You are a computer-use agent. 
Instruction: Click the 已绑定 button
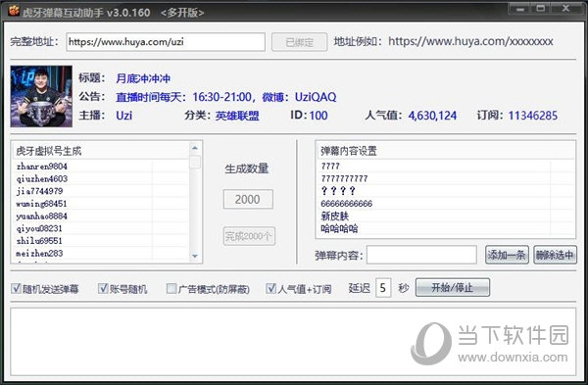(x=299, y=42)
